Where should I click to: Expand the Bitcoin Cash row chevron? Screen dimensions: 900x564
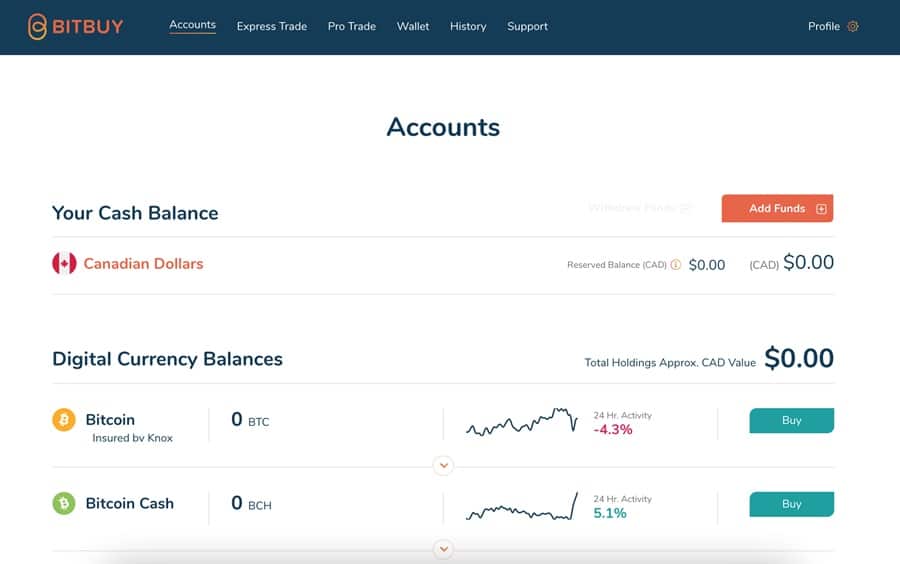pos(444,549)
